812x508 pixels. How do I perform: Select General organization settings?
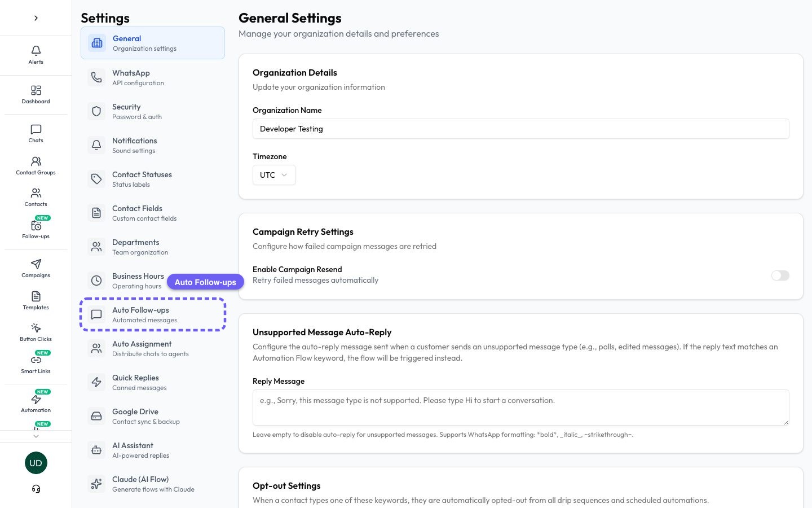(153, 43)
